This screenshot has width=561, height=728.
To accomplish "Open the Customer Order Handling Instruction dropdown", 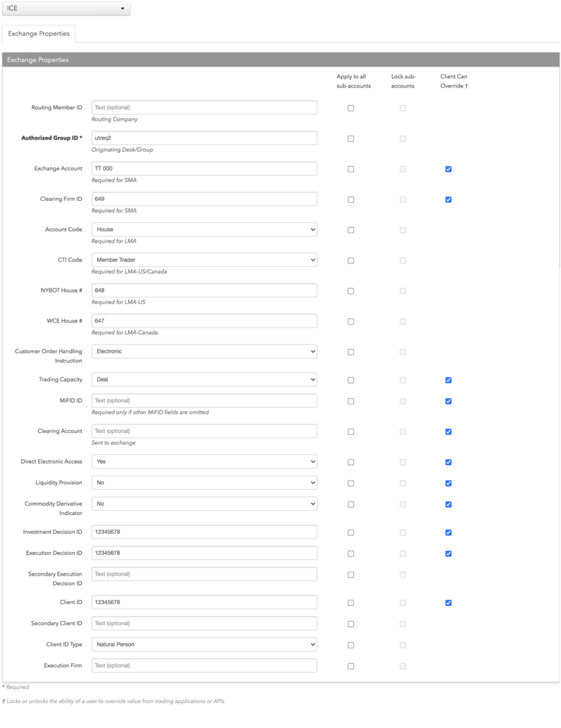I will click(204, 351).
